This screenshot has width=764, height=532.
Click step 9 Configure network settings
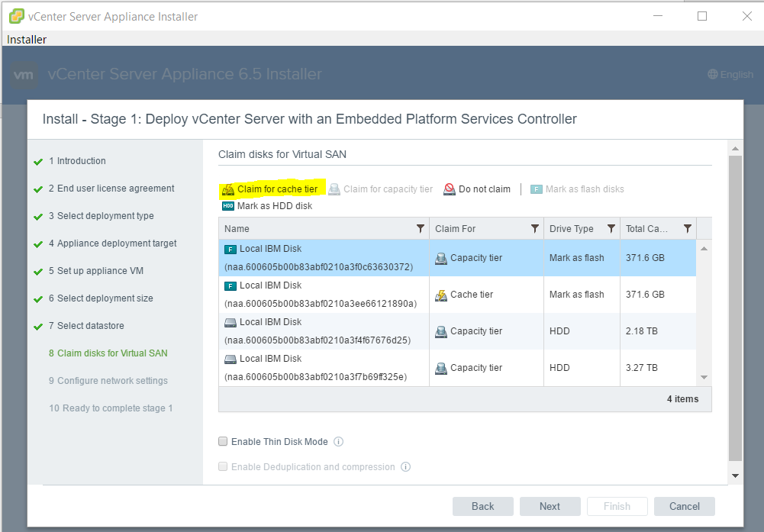coord(108,380)
